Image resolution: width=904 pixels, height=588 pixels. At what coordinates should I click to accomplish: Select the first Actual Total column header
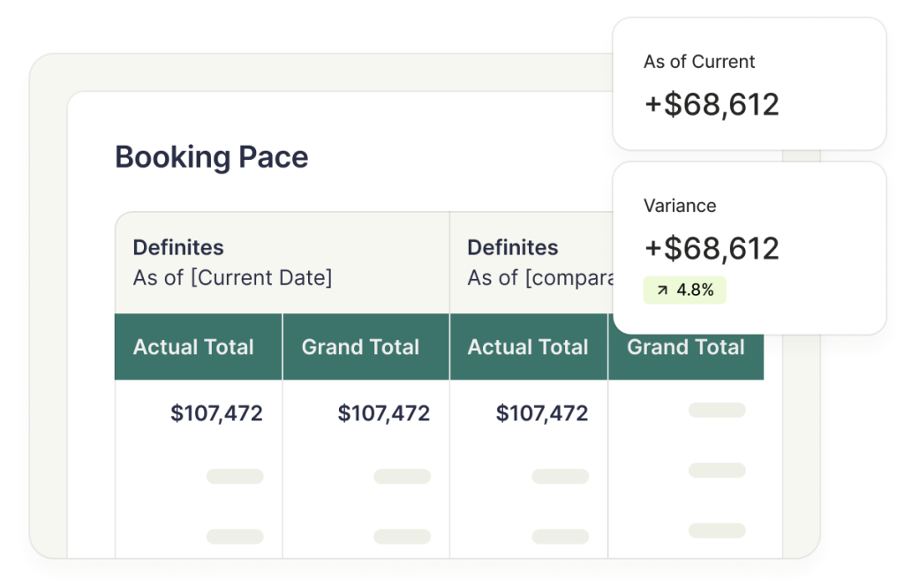pos(199,346)
